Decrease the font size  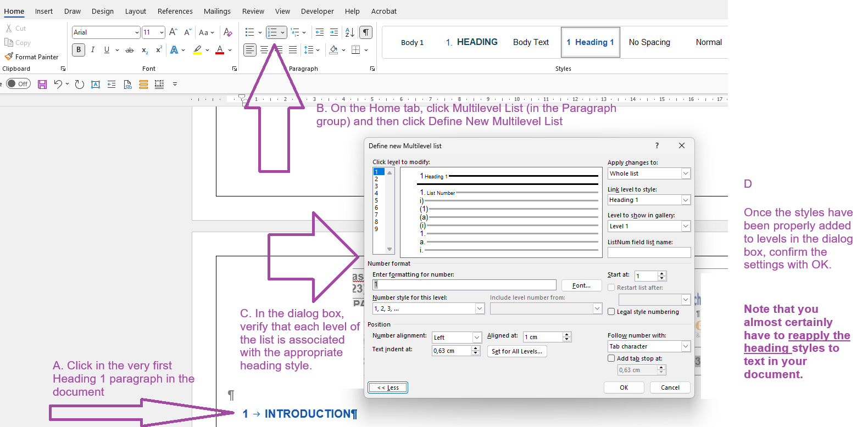click(187, 32)
